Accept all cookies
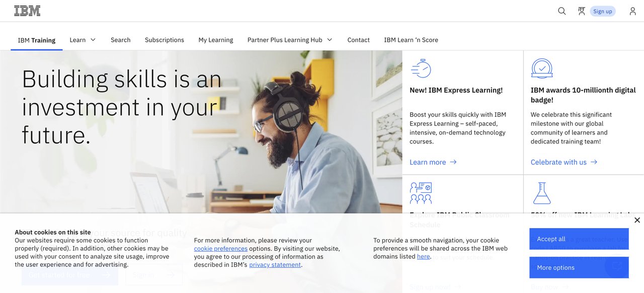The height and width of the screenshot is (293, 644). (579, 239)
